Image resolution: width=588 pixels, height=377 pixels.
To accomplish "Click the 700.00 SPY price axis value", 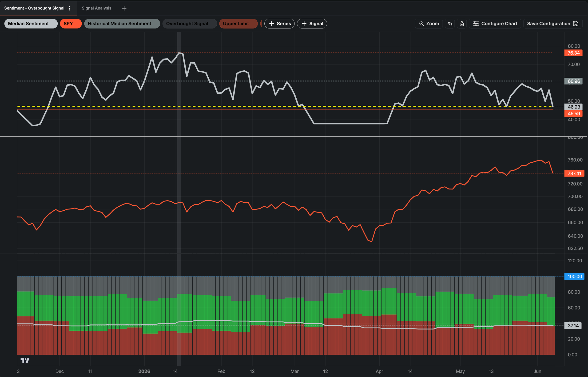I will pos(575,196).
